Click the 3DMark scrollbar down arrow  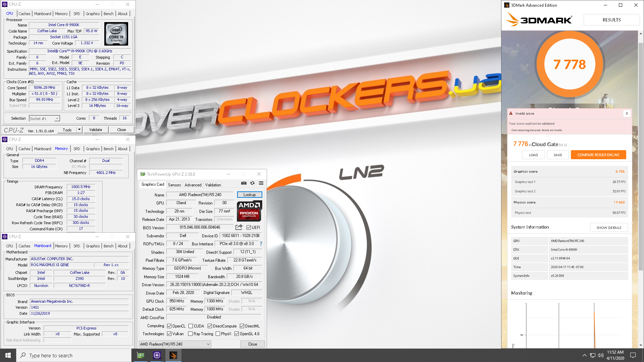[x=641, y=345]
